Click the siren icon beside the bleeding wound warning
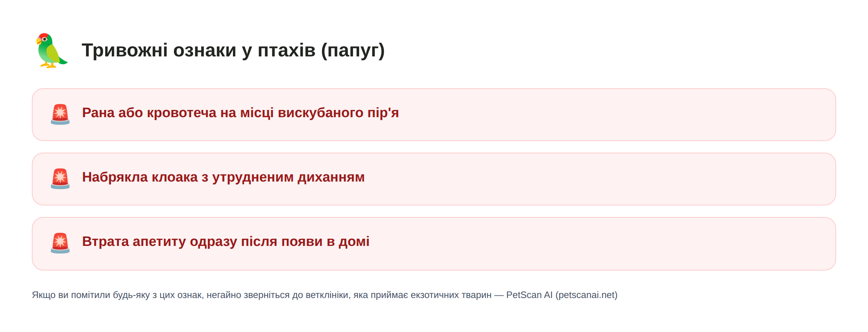 pos(60,114)
